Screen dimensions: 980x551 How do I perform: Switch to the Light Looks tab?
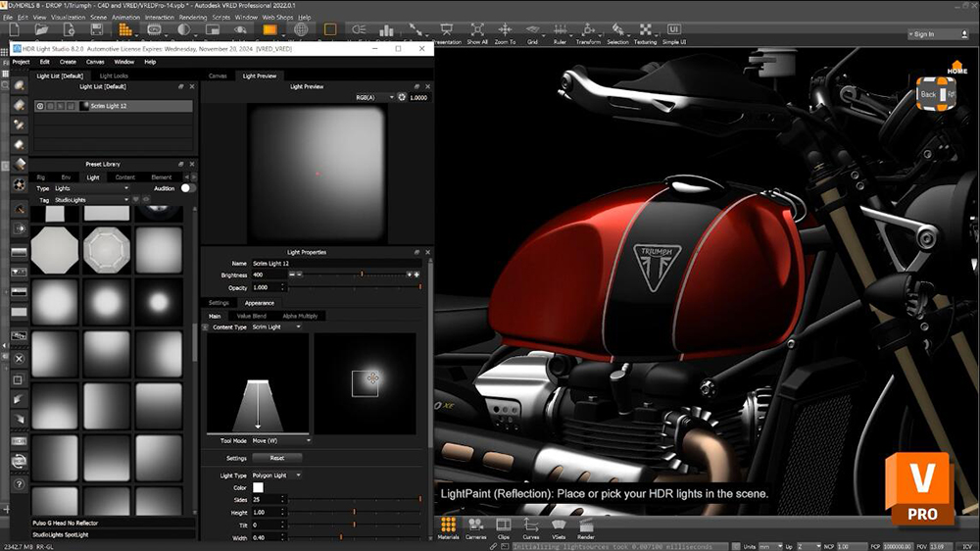tap(114, 75)
